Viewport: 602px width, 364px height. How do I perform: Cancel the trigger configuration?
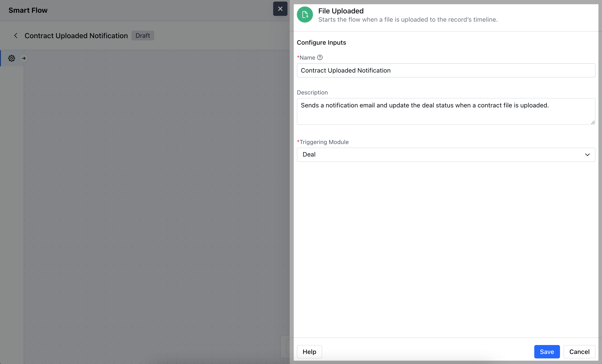(x=579, y=351)
